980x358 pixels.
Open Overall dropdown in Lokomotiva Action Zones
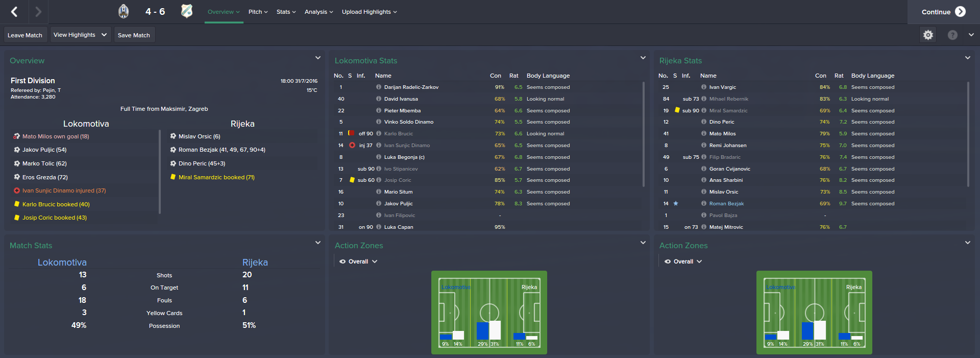pos(358,261)
